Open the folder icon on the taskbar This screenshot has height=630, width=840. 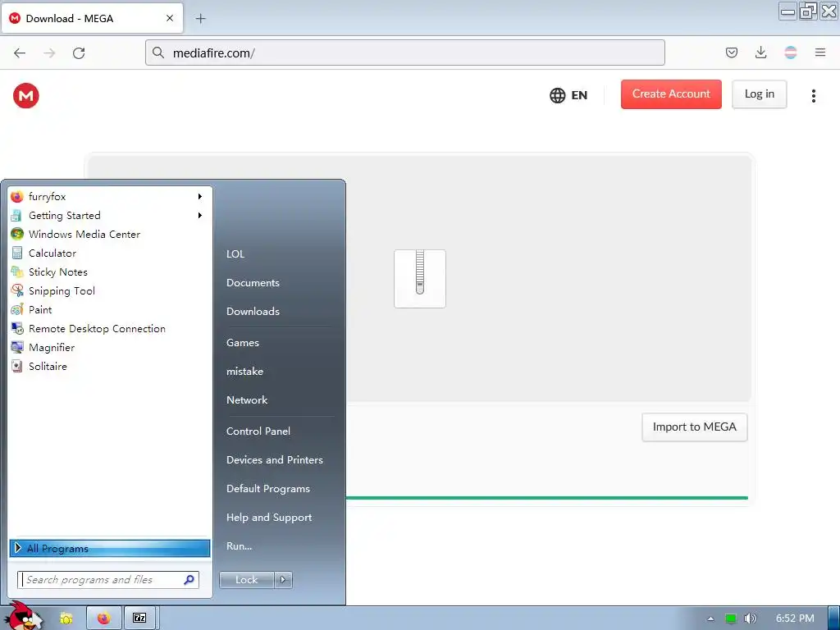pos(66,619)
